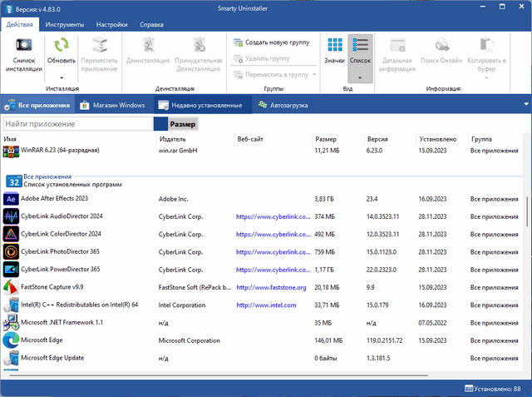Click the vertical scrollbar of the list
This screenshot has width=532, height=397.
(525, 211)
